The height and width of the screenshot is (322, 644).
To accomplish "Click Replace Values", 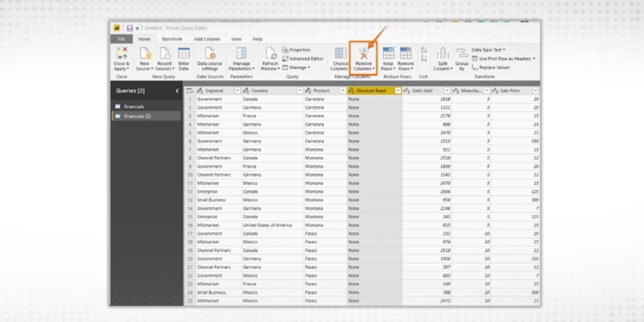I will (491, 68).
